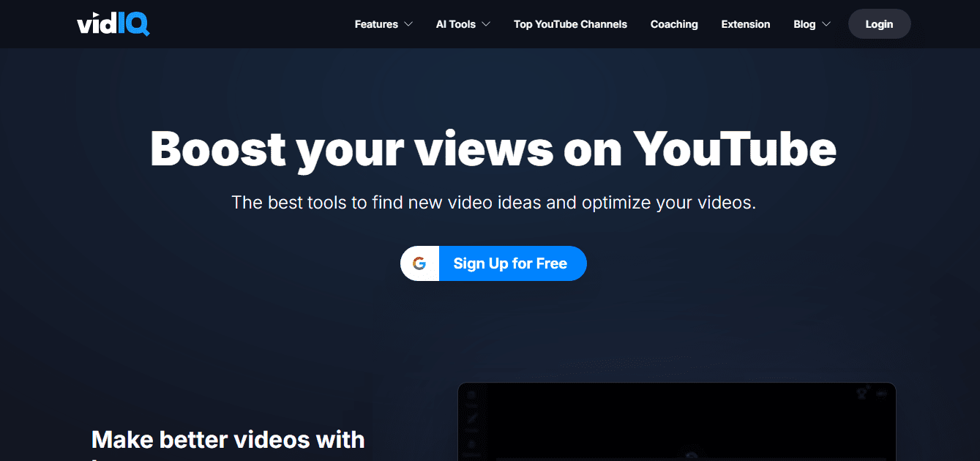Click Sign Up for Free
This screenshot has height=461, width=980.
click(x=512, y=263)
